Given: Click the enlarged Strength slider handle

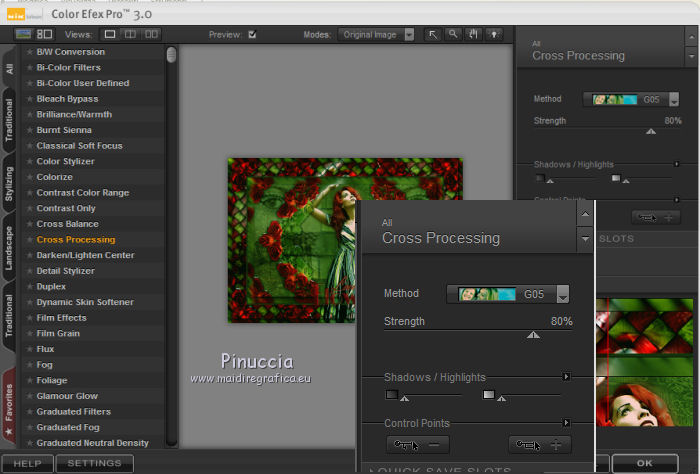Looking at the screenshot, I should pos(533,335).
